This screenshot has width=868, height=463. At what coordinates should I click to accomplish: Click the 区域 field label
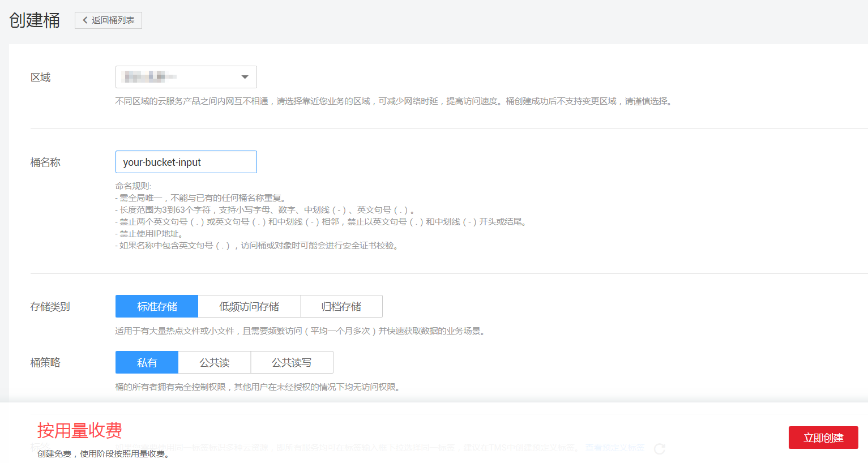point(41,78)
